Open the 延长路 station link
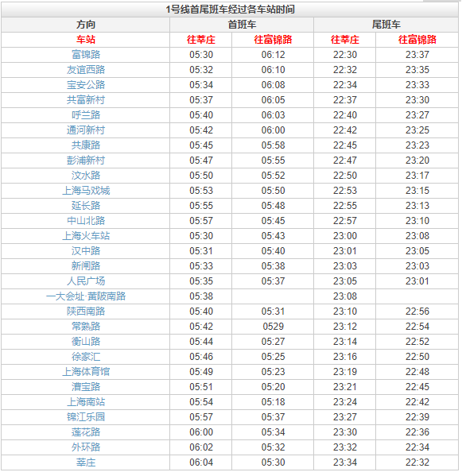This screenshot has height=476, width=462. [x=86, y=206]
